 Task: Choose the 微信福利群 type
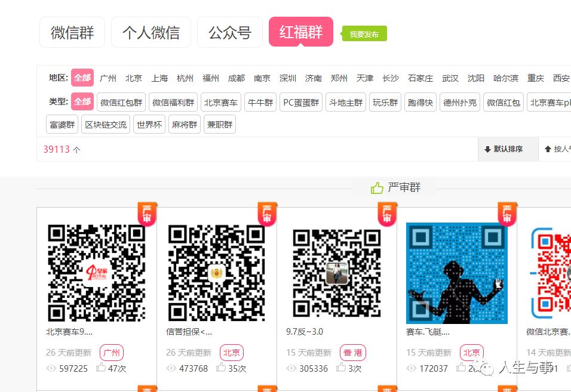(x=173, y=102)
